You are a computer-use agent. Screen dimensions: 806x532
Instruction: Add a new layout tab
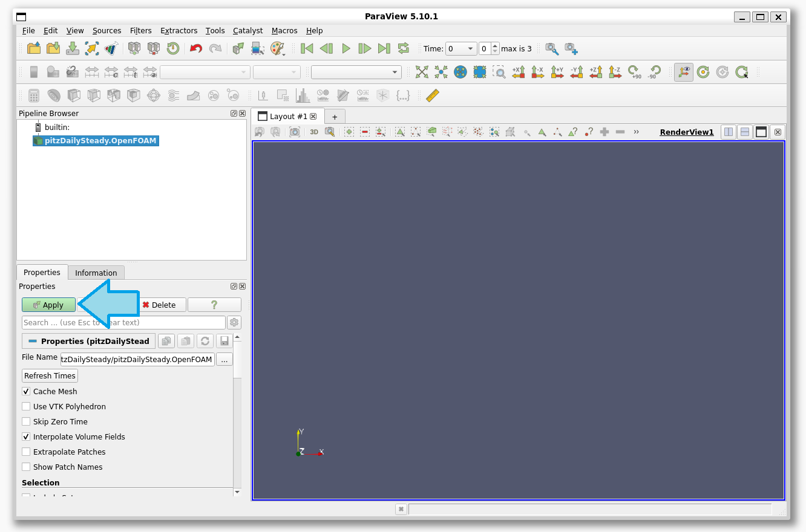pyautogui.click(x=335, y=117)
